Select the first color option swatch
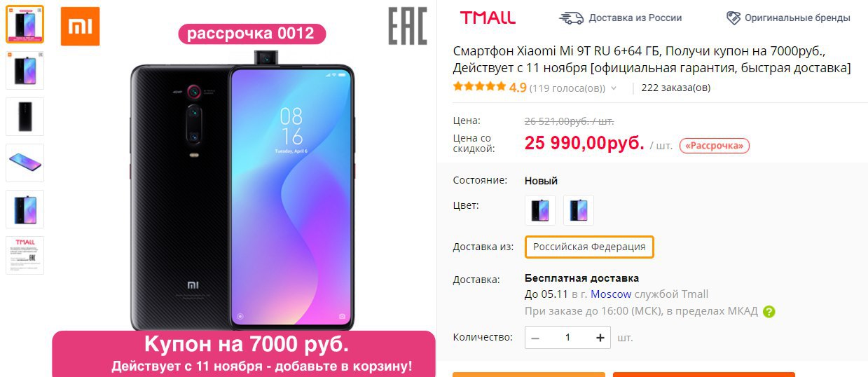Screen dimensions: 868x377 pyautogui.click(x=540, y=210)
